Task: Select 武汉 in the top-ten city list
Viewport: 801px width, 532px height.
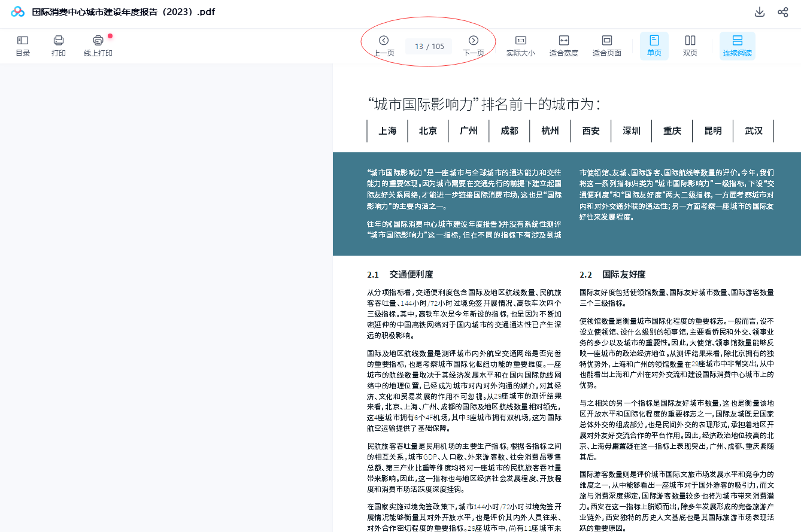Action: 754,130
